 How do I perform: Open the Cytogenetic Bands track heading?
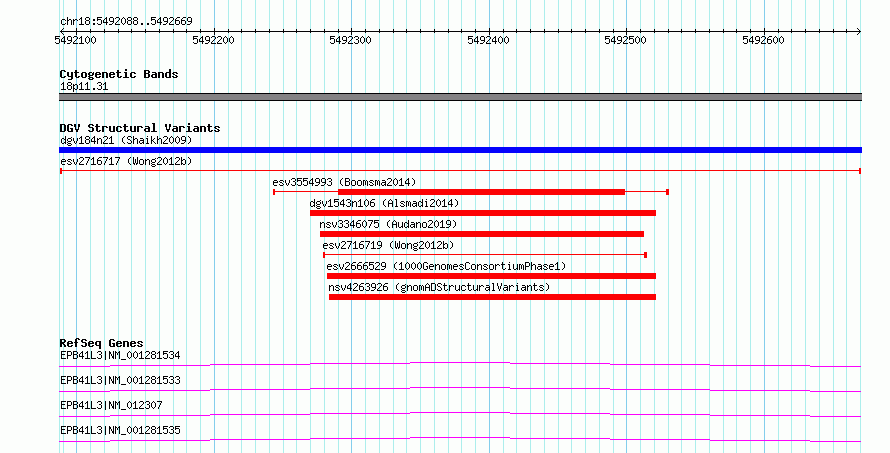point(119,74)
